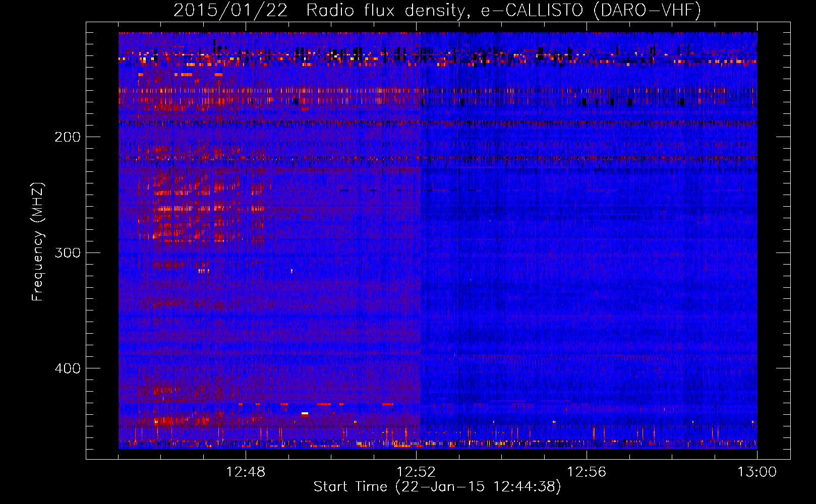Image resolution: width=816 pixels, height=504 pixels.
Task: Click the 300 frequency tick label
Action: coord(68,253)
